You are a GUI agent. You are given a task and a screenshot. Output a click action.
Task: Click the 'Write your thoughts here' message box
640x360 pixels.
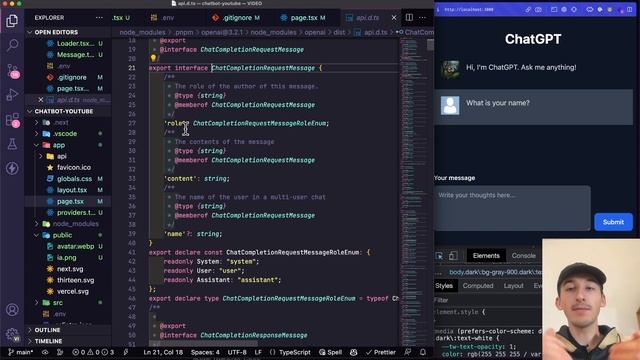coord(512,208)
